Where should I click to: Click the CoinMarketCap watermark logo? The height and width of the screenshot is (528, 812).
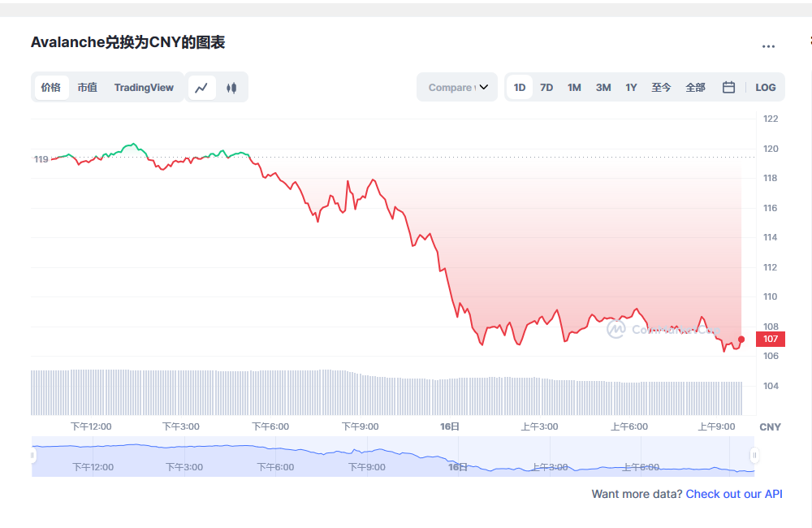pos(616,329)
